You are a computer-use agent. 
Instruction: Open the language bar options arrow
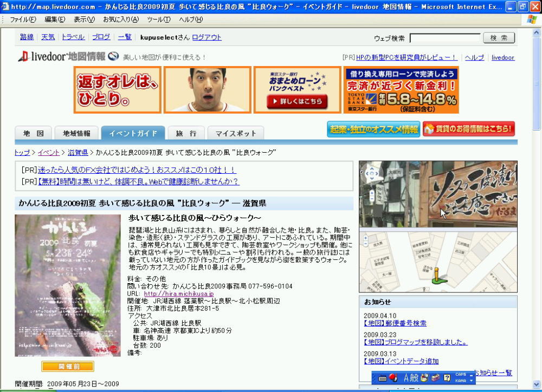point(471,381)
